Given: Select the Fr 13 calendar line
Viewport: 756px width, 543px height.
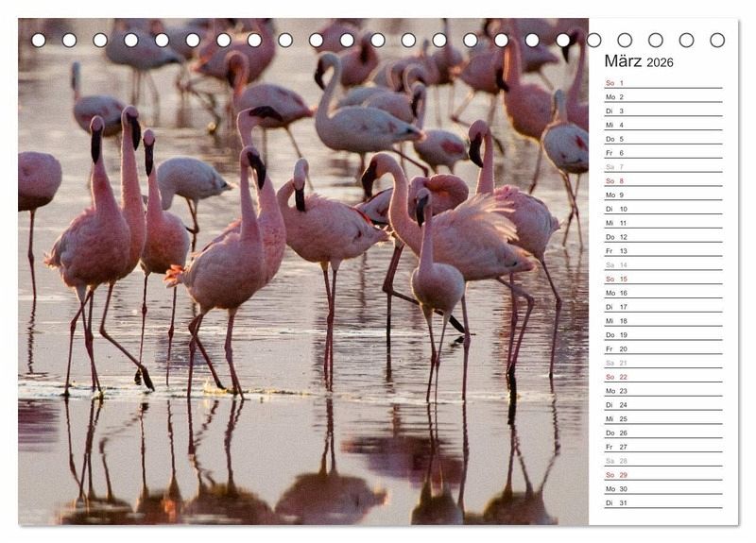Looking at the screenshot, I should click(x=662, y=251).
